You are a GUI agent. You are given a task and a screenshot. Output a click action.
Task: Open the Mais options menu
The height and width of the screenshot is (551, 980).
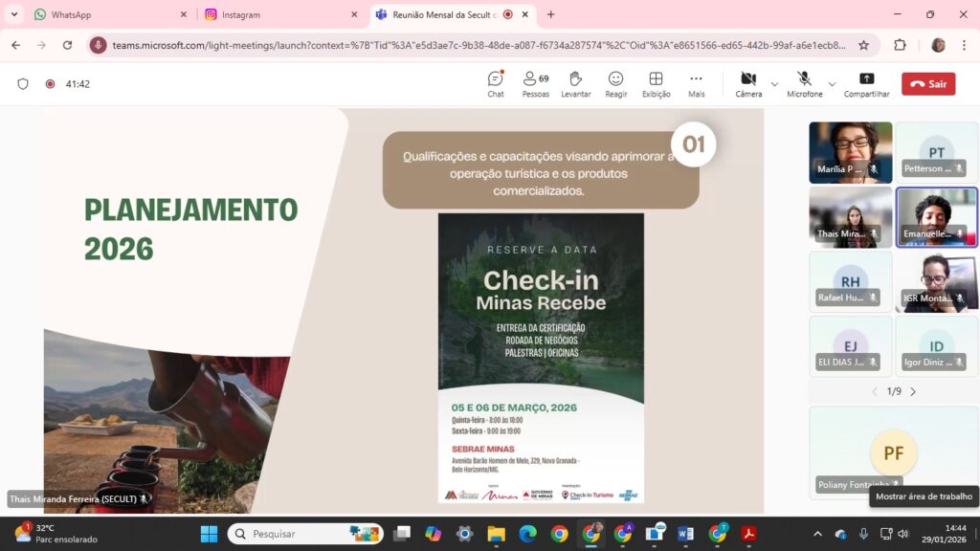[x=696, y=83]
